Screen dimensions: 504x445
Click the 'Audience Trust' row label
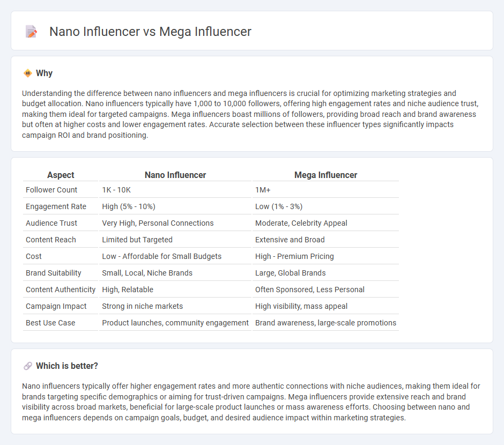point(51,223)
